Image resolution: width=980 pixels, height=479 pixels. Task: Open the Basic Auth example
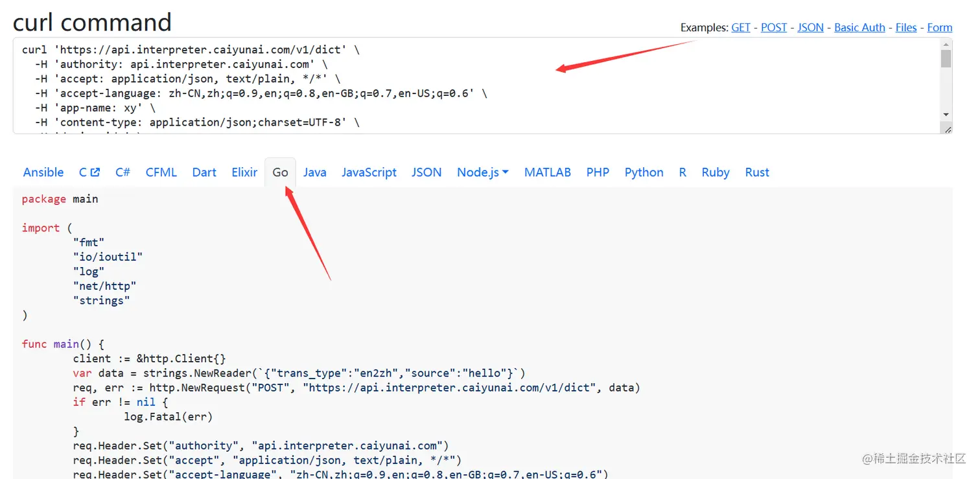(x=859, y=27)
